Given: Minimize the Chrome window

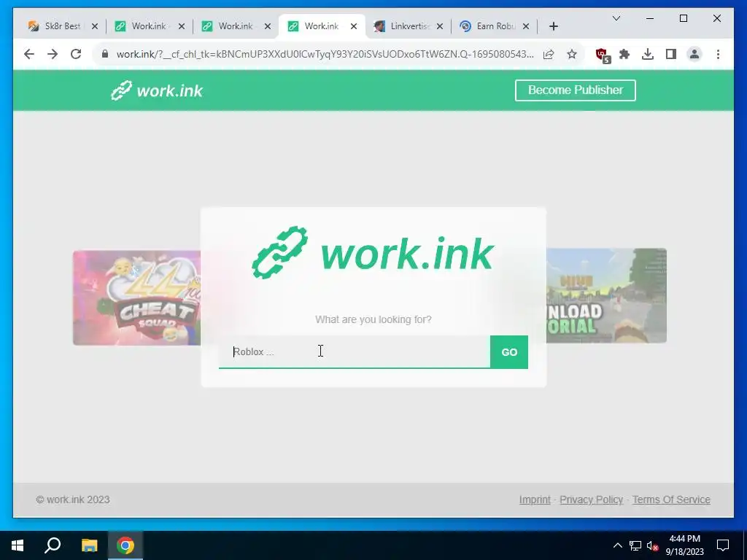Looking at the screenshot, I should (650, 18).
